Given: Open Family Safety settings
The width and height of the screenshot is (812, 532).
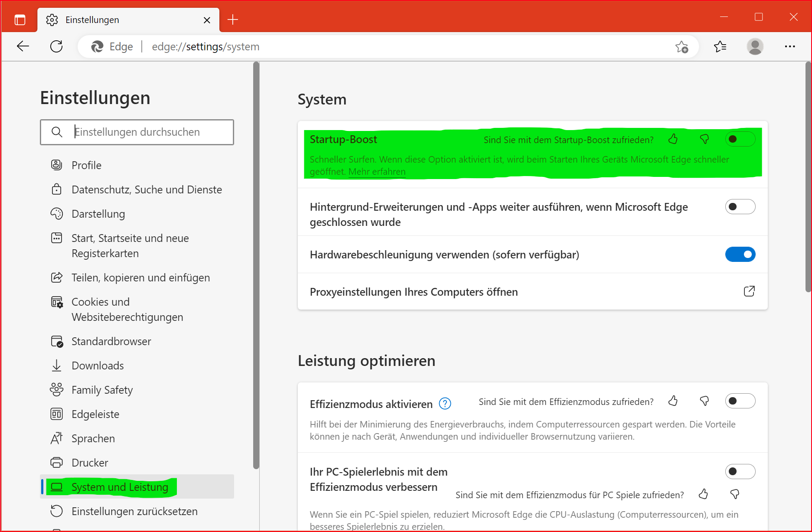Looking at the screenshot, I should (x=137, y=390).
